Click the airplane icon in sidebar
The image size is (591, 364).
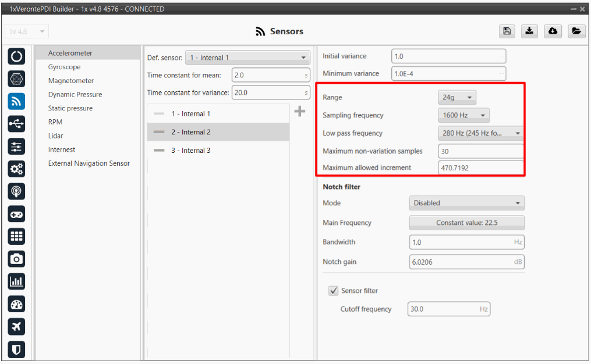(16, 327)
